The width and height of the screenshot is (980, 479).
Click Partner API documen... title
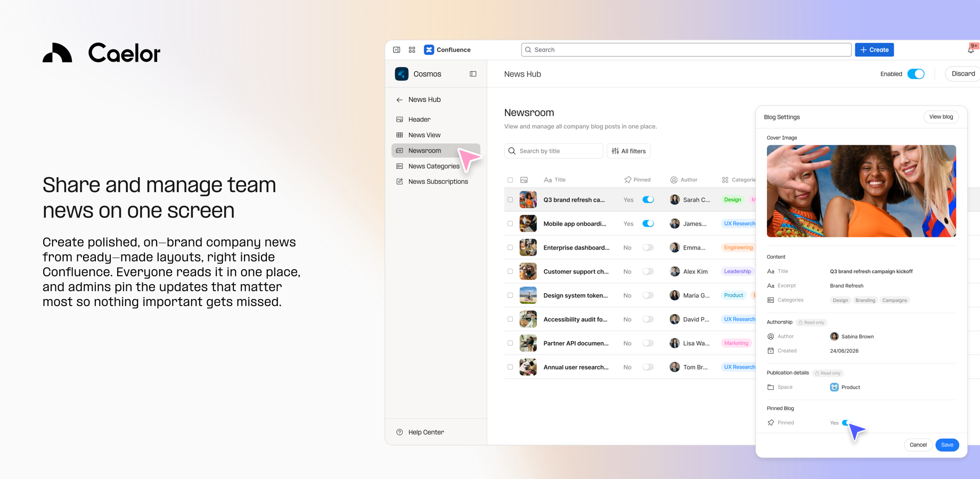(x=576, y=343)
